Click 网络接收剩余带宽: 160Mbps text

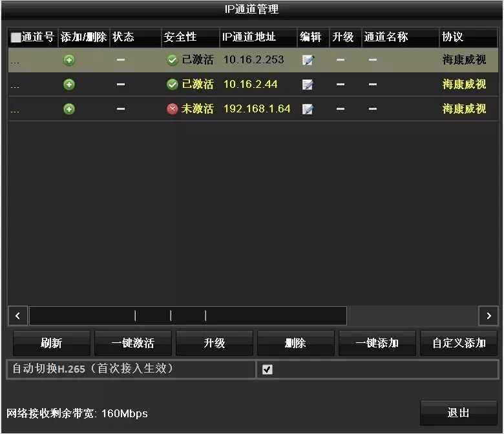click(77, 413)
